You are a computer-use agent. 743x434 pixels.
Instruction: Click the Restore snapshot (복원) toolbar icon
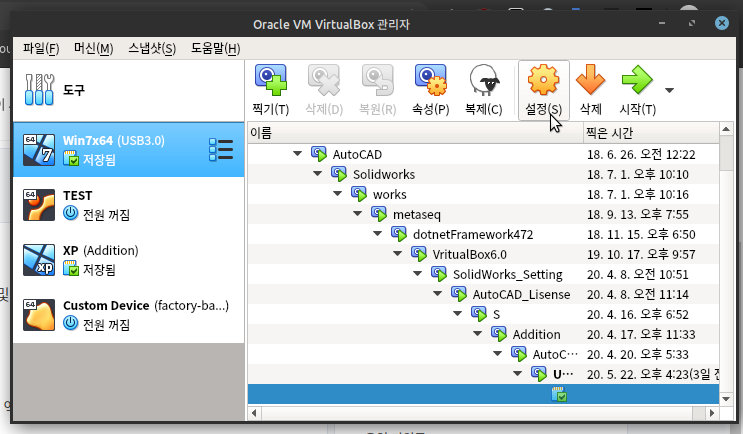click(x=377, y=80)
